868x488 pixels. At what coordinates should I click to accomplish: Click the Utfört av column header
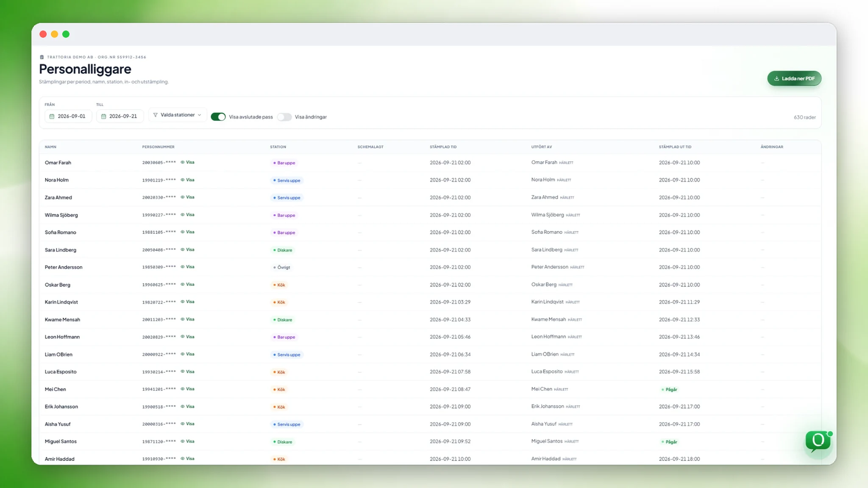coord(542,147)
